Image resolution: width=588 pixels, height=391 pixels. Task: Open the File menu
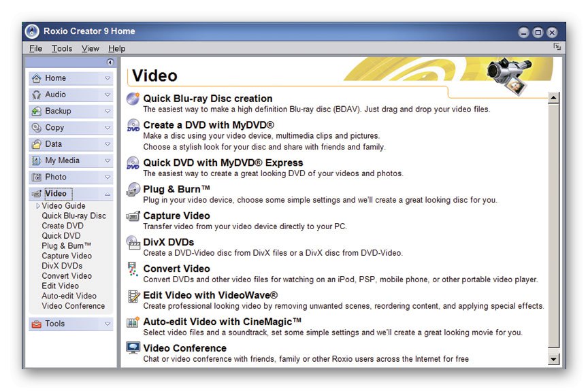click(35, 49)
